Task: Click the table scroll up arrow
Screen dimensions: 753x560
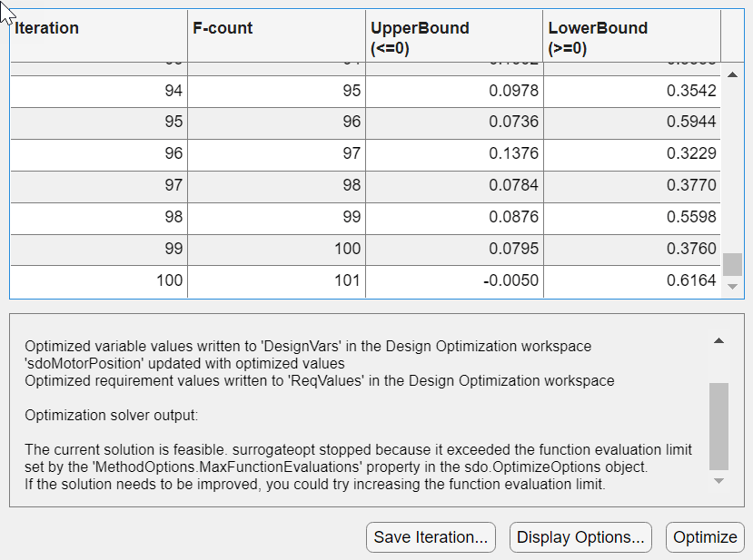Action: point(732,74)
